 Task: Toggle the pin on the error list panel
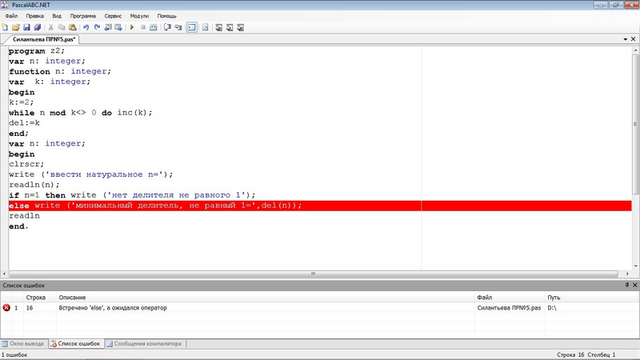[627, 285]
